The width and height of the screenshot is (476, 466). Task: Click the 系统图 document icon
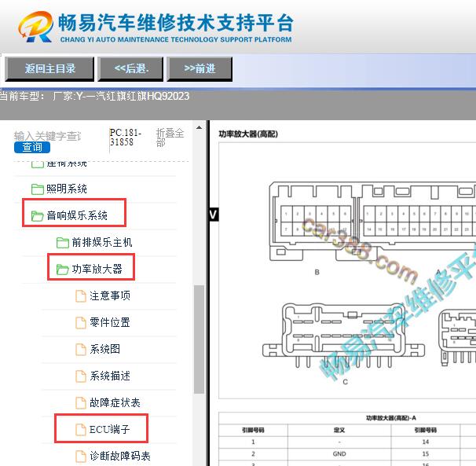point(80,350)
